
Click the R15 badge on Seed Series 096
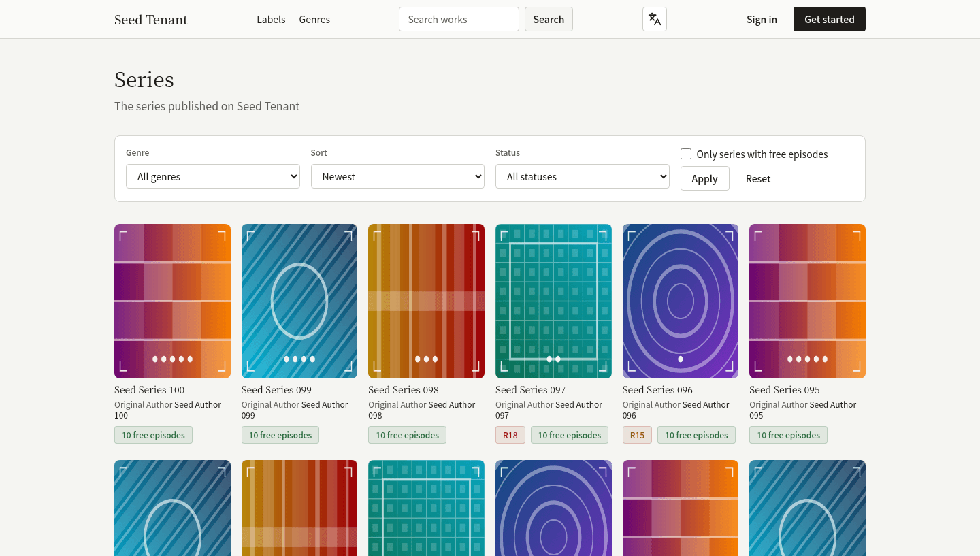coord(637,435)
